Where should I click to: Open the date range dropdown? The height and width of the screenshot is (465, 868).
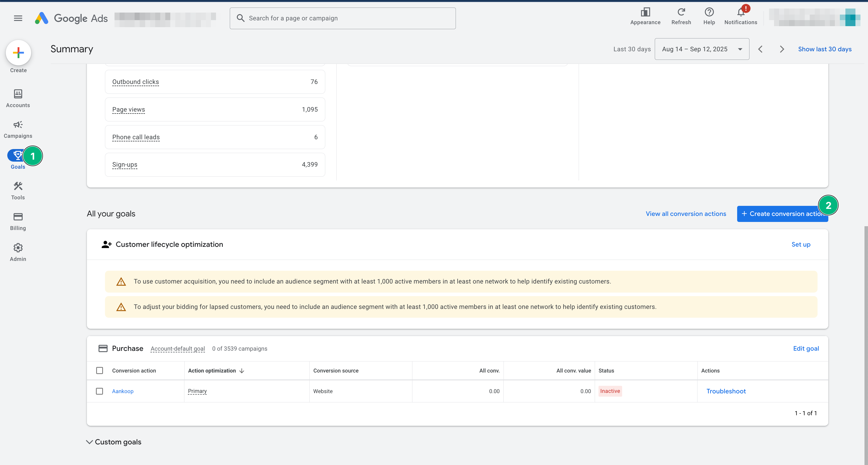click(x=701, y=49)
